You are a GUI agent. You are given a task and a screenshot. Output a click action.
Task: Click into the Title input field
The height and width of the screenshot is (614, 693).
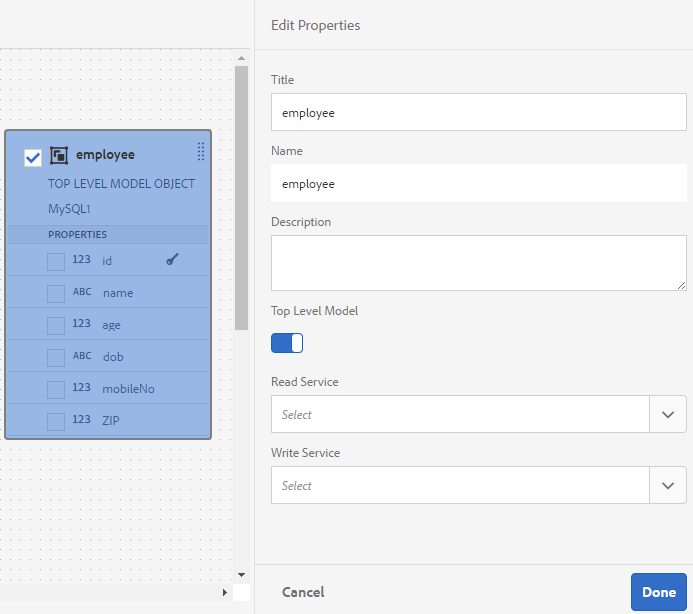[x=479, y=112]
